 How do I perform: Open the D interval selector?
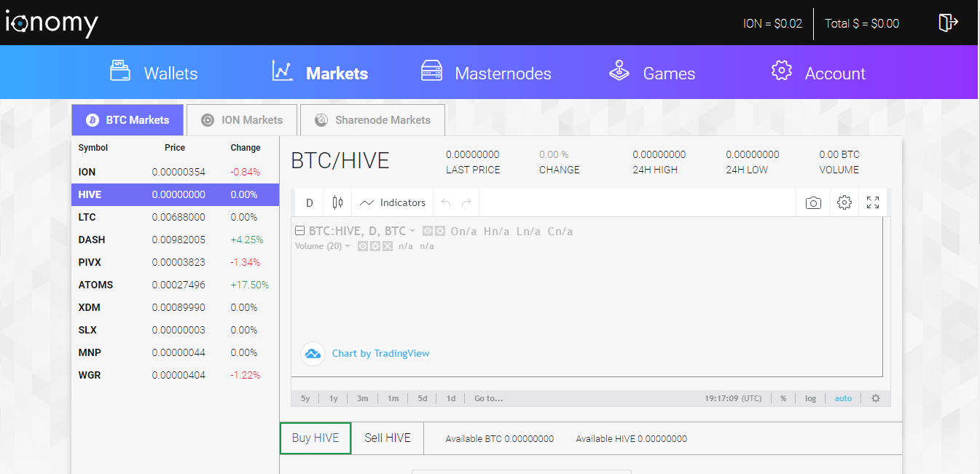pyautogui.click(x=310, y=202)
